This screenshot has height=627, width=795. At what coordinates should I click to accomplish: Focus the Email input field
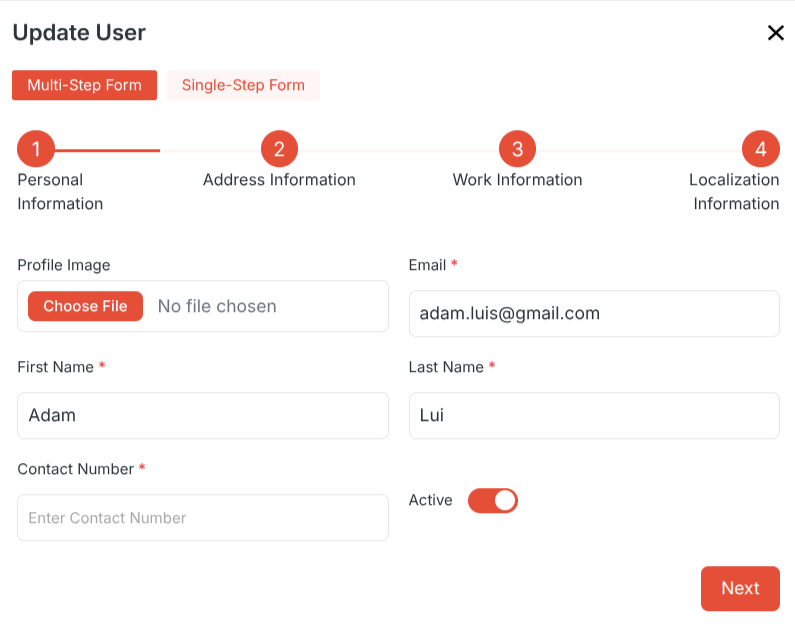tap(594, 313)
